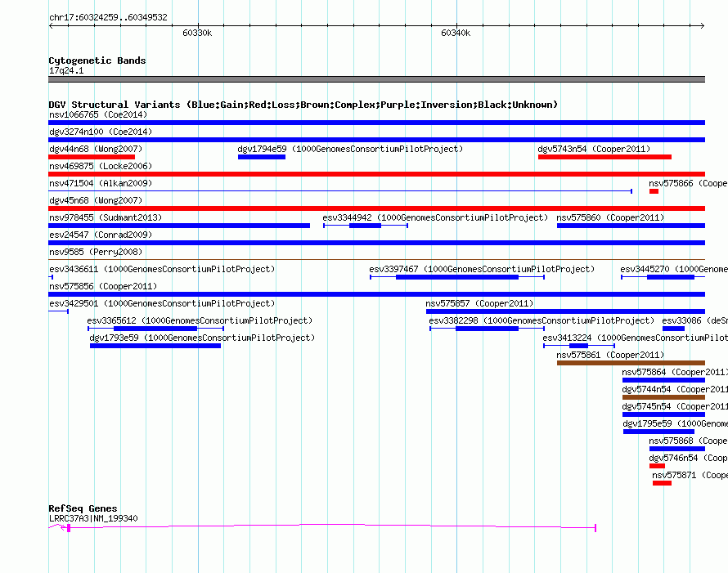The image size is (728, 573).
Task: Click the esv3413224 variant glyph
Action: tap(579, 346)
